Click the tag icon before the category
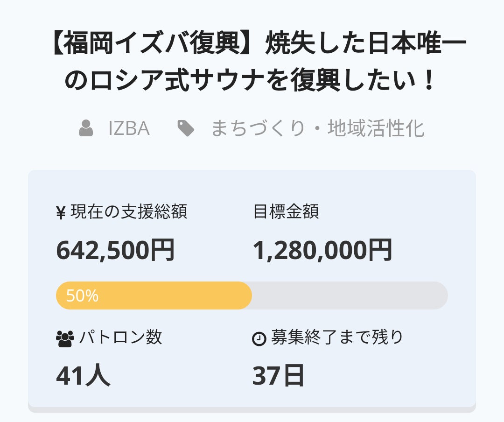The image size is (504, 422). (186, 128)
